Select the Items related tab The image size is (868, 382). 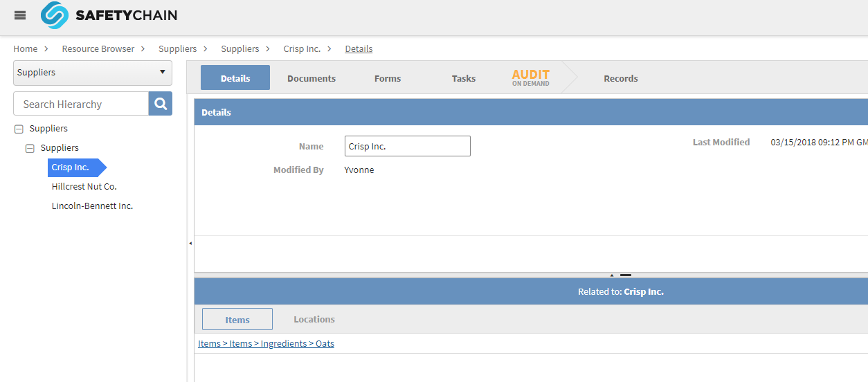pyautogui.click(x=237, y=319)
